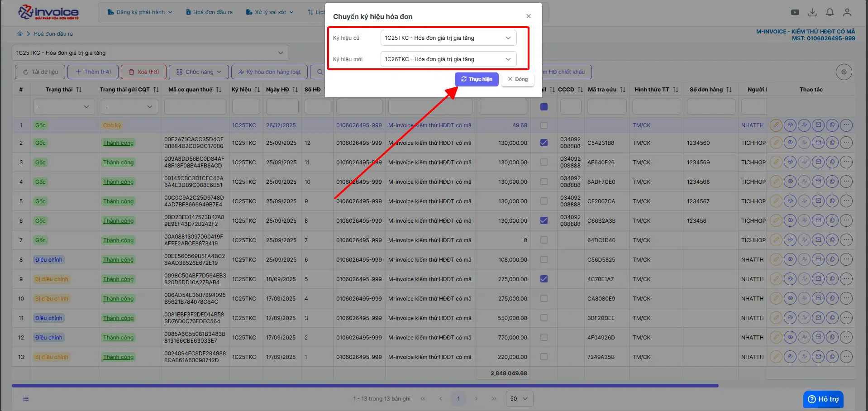Open the video tutorial icon in header

click(795, 13)
